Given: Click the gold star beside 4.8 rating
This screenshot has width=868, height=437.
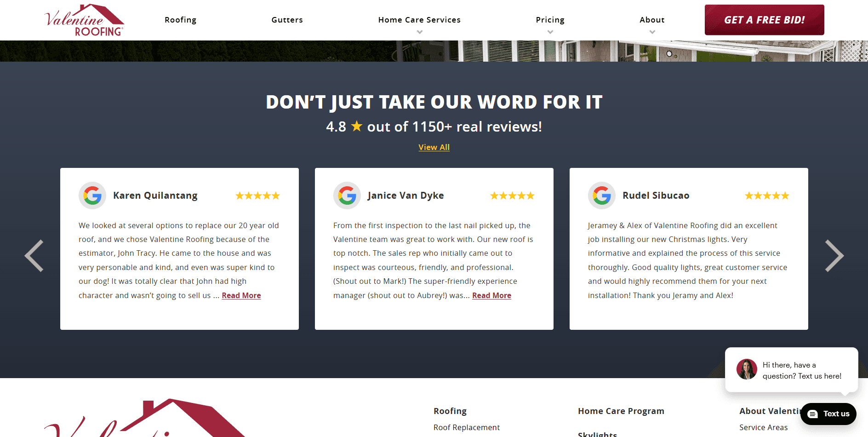Looking at the screenshot, I should (357, 126).
